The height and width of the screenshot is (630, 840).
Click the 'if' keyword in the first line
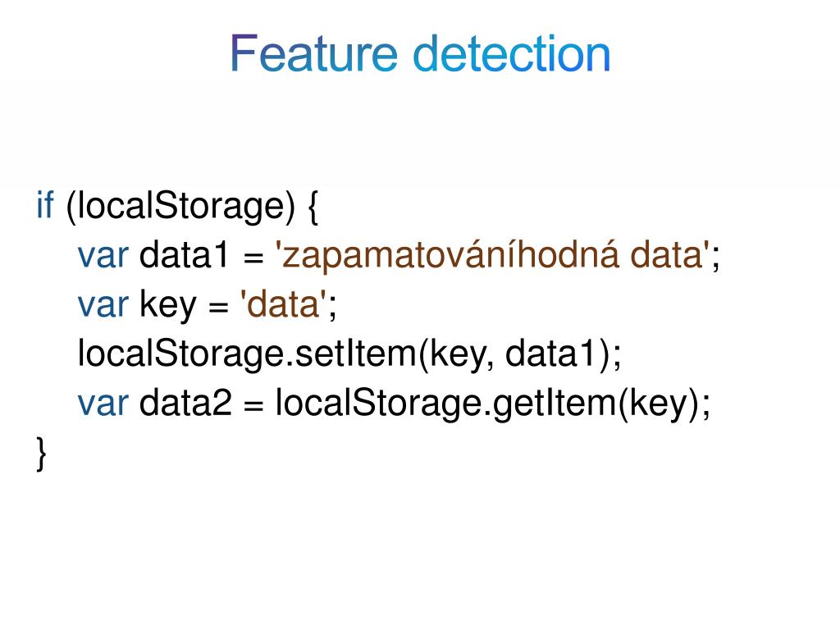coord(45,204)
